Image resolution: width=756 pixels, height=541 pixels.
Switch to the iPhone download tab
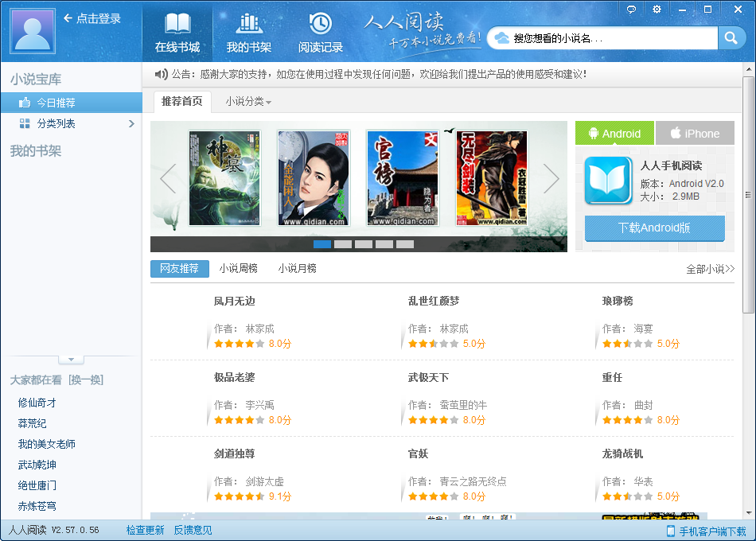696,133
